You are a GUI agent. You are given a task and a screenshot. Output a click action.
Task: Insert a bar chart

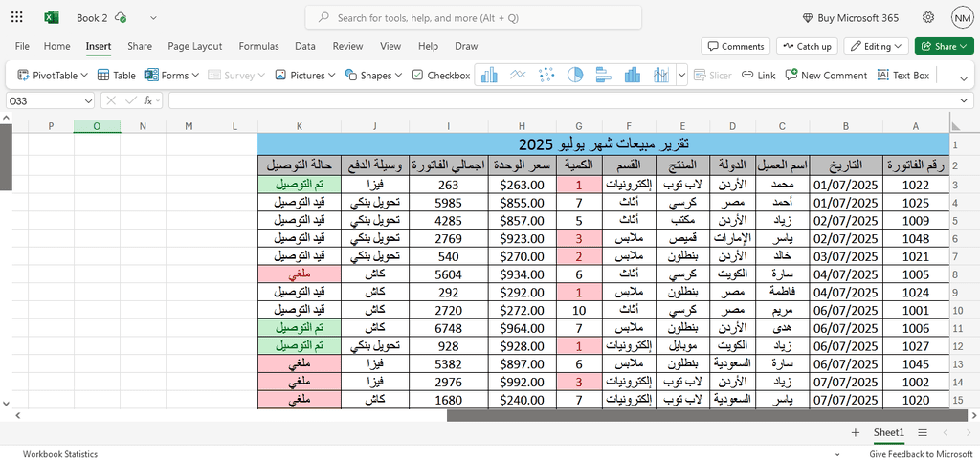(604, 75)
